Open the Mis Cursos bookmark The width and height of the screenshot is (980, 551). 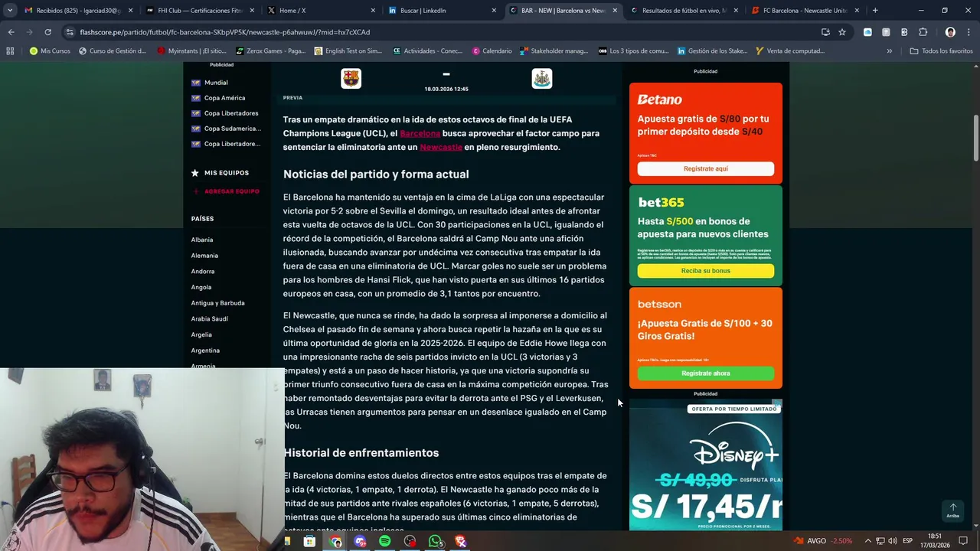[x=50, y=51]
